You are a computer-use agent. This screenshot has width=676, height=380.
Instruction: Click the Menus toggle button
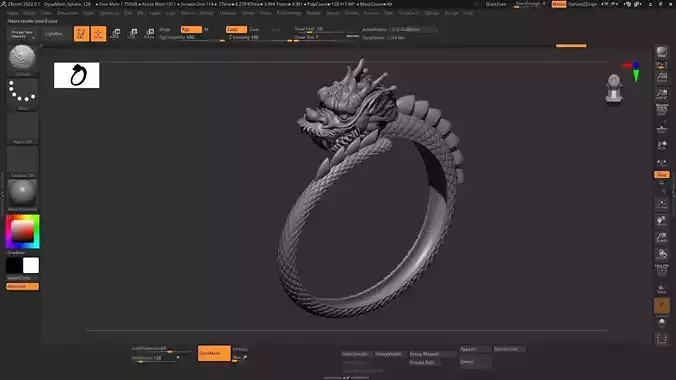tap(559, 4)
